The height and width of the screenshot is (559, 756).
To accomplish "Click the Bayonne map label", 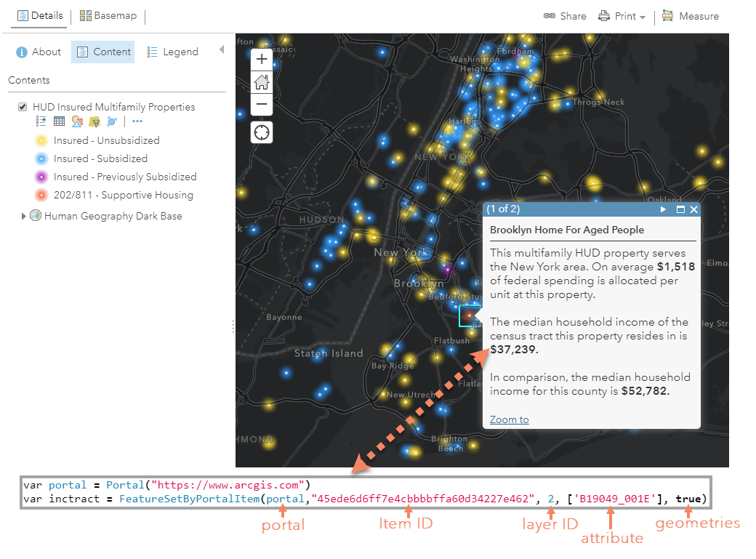I will [x=284, y=317].
